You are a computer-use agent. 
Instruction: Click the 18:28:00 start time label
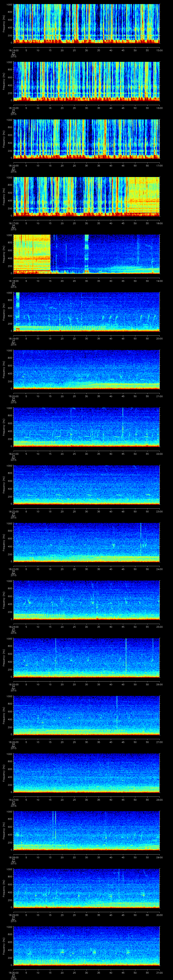coord(13,858)
